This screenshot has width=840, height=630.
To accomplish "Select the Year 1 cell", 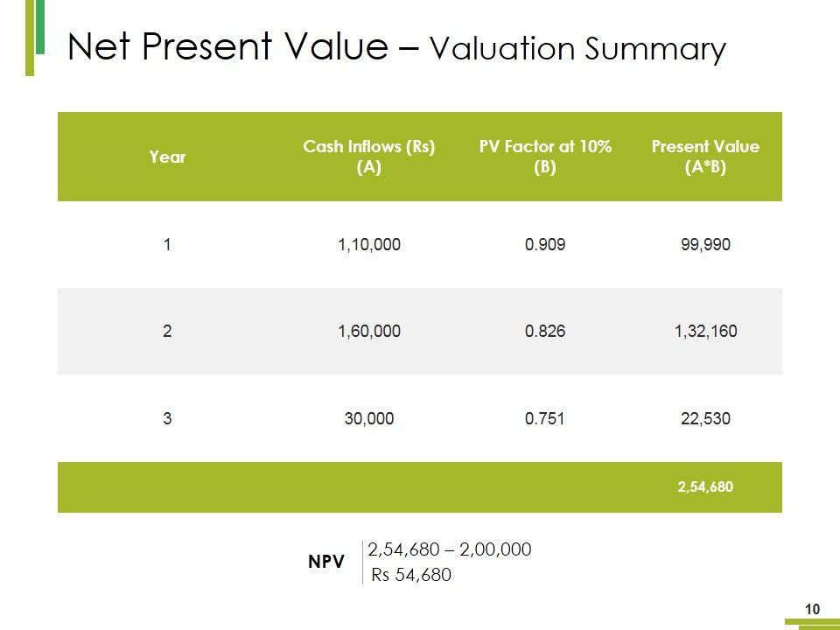I will (x=167, y=246).
